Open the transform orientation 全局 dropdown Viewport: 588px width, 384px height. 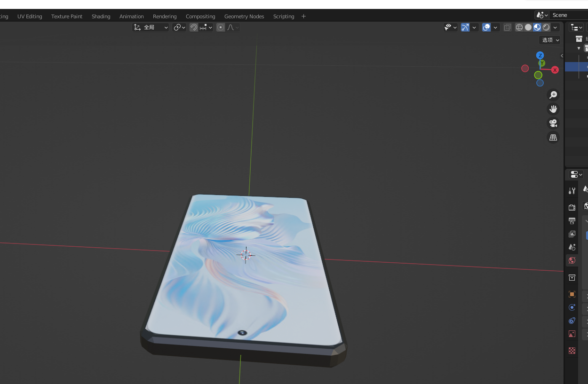tap(151, 27)
